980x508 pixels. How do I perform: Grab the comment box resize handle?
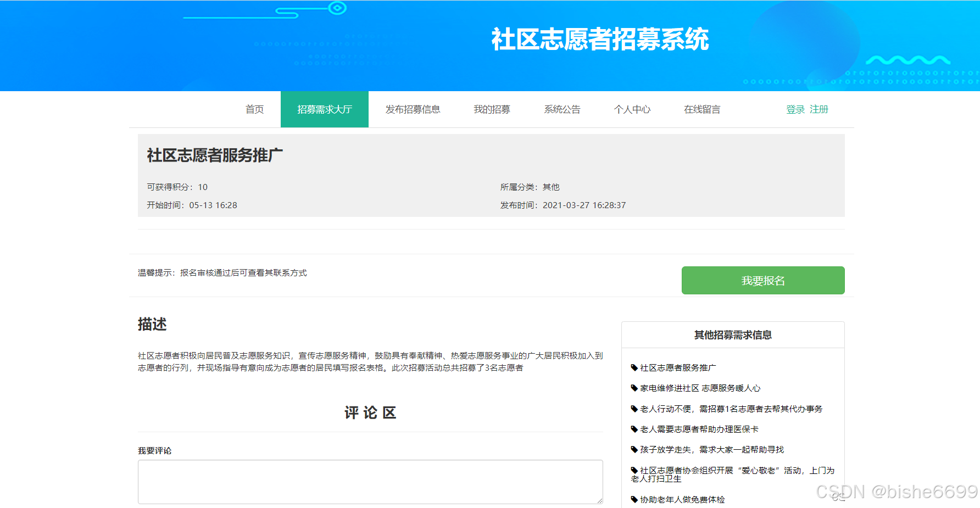tap(599, 500)
